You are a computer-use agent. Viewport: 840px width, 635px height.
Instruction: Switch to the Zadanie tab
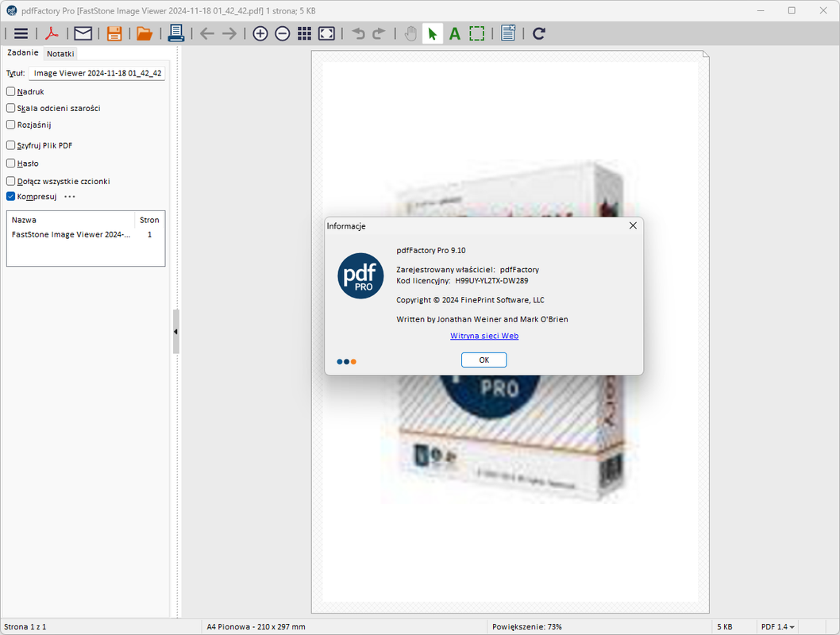(22, 52)
